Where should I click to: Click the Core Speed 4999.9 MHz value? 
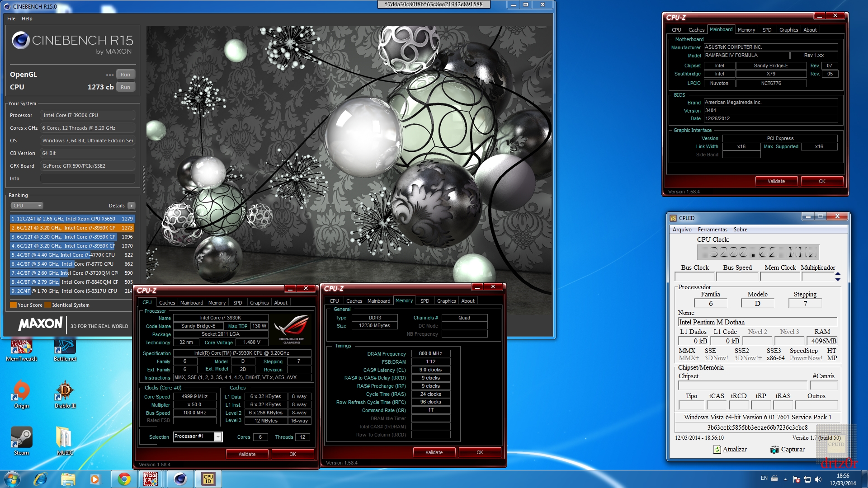(194, 397)
